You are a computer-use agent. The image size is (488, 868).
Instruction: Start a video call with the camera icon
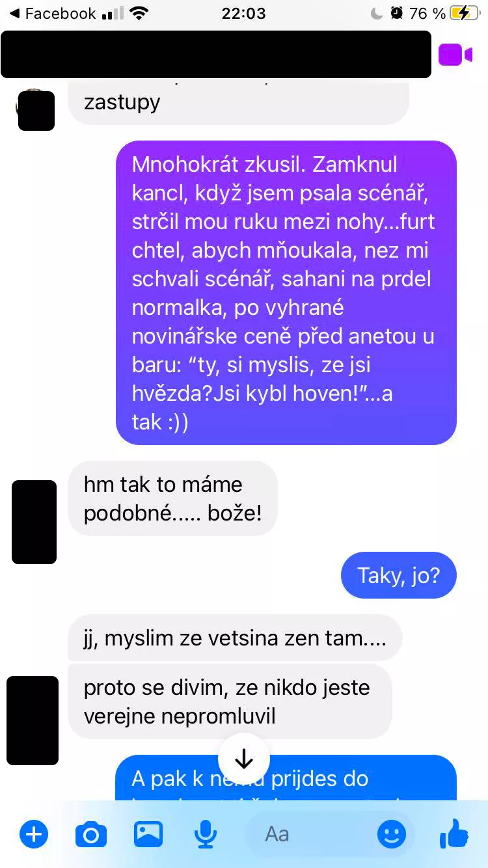tap(455, 55)
